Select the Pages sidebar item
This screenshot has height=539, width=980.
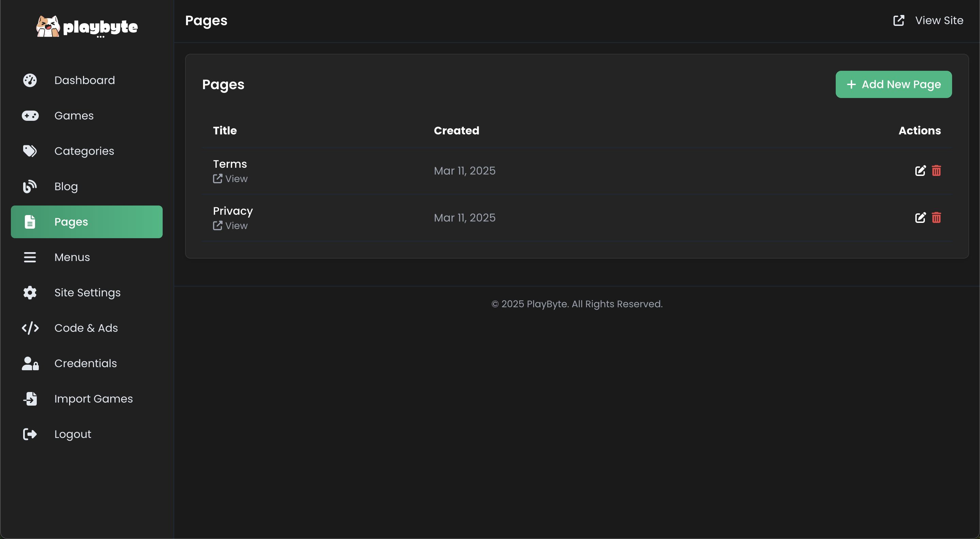pos(86,222)
